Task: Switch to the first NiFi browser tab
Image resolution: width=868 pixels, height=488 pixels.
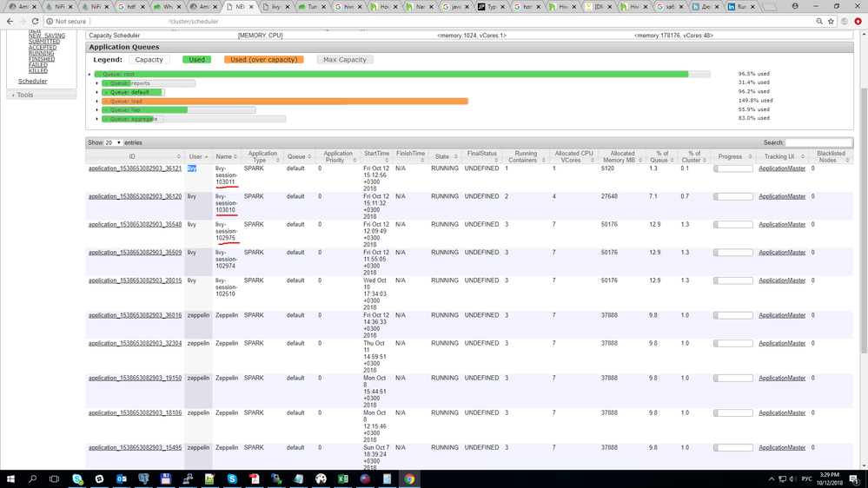Action: click(x=58, y=7)
